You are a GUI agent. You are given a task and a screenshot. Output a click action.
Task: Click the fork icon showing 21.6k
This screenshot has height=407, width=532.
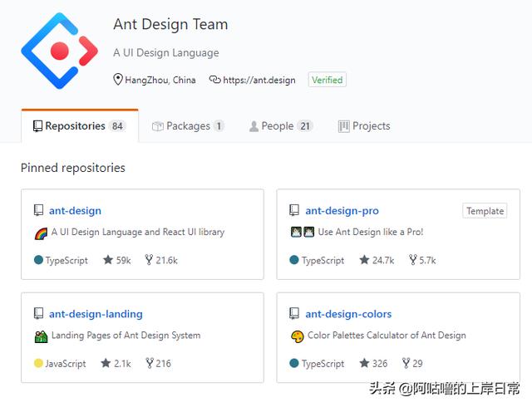click(x=149, y=260)
